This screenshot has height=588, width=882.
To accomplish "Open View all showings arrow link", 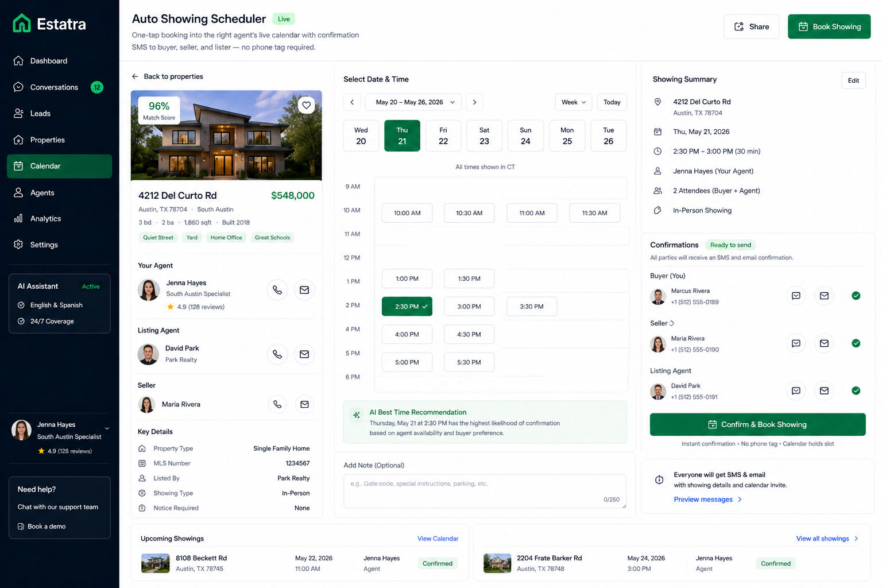I will (827, 539).
